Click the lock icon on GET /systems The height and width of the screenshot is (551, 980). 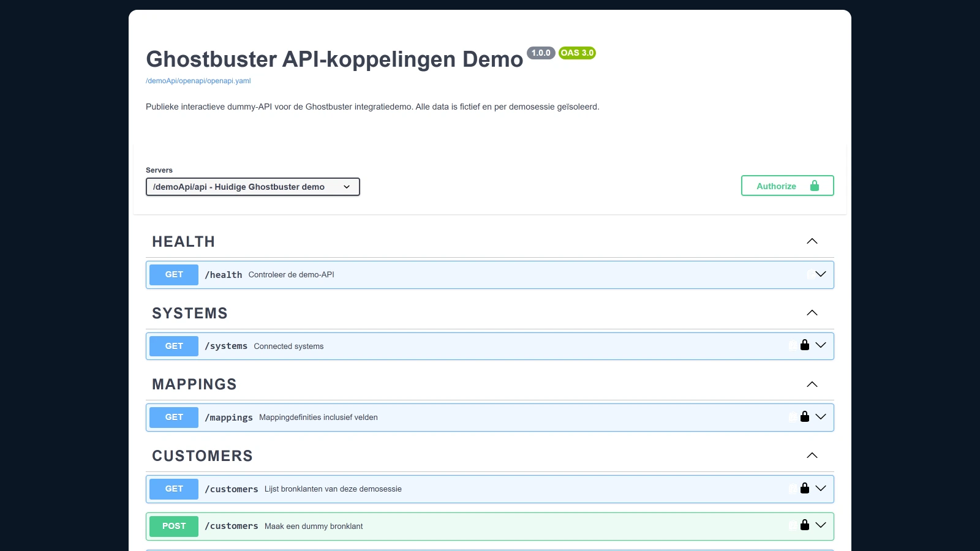[x=805, y=345]
